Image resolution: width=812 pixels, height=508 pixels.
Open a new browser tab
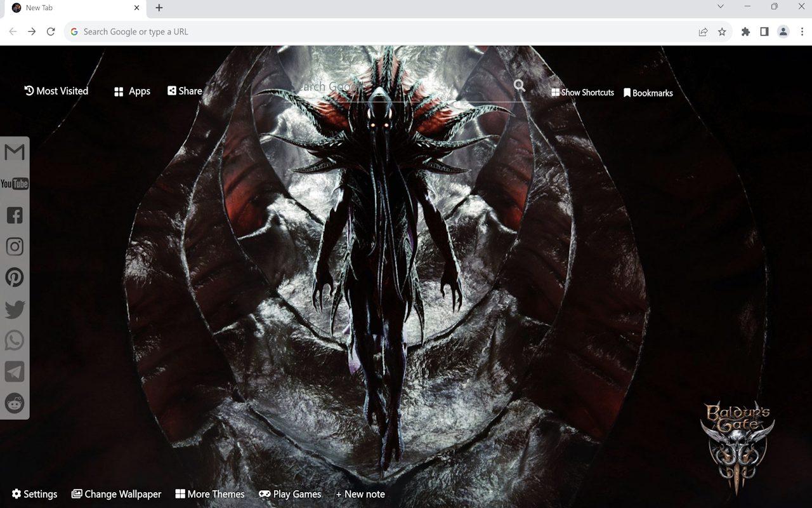159,8
